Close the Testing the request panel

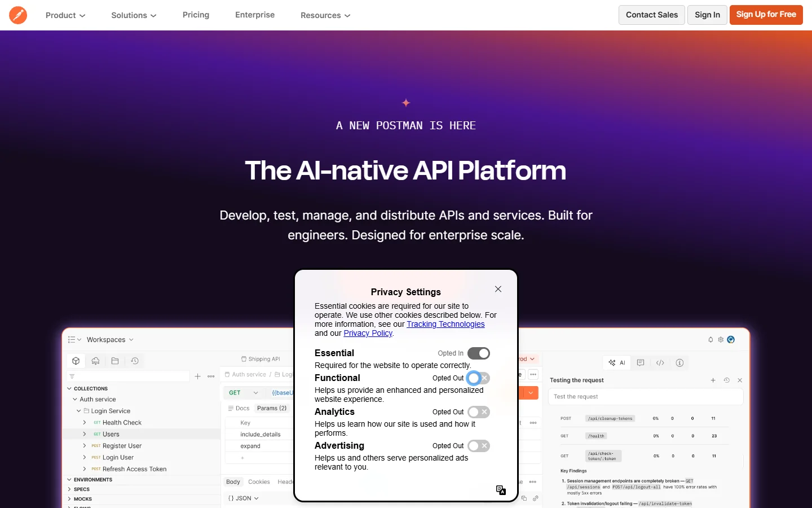tap(740, 380)
